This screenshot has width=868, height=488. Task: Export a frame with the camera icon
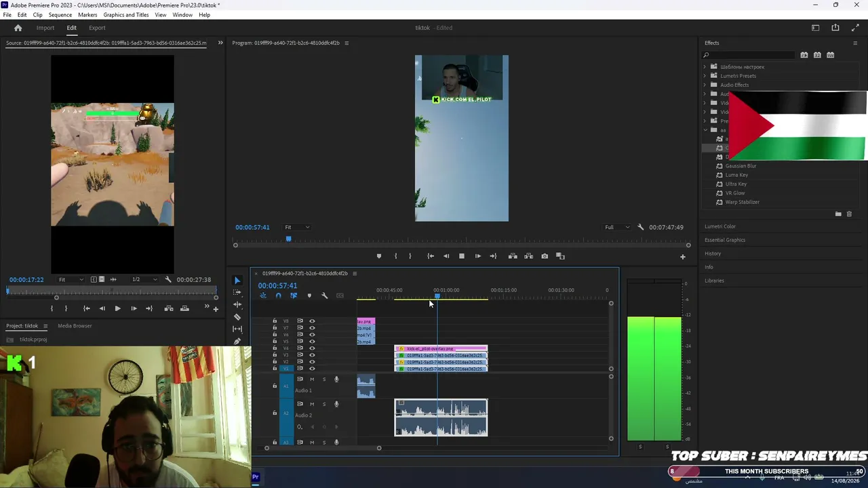pos(545,256)
